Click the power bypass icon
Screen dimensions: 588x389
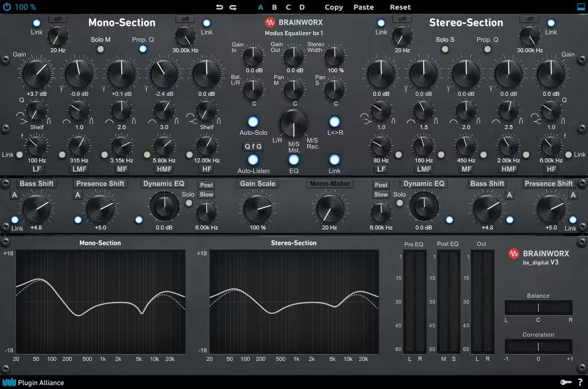[x=7, y=7]
